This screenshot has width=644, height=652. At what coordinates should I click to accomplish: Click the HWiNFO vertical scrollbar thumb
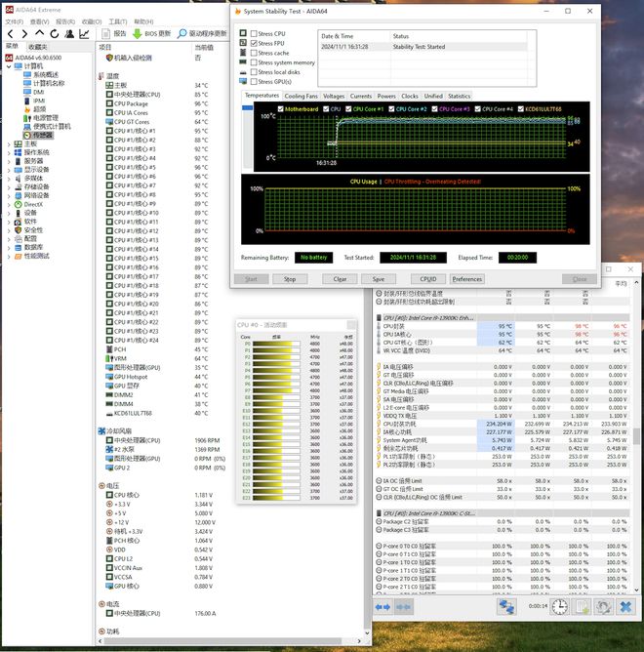click(636, 436)
